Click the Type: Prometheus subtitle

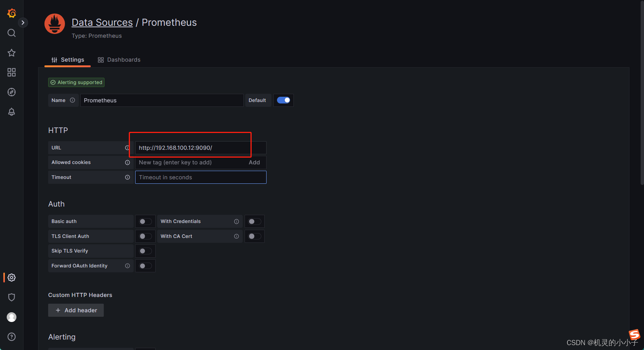coord(97,36)
